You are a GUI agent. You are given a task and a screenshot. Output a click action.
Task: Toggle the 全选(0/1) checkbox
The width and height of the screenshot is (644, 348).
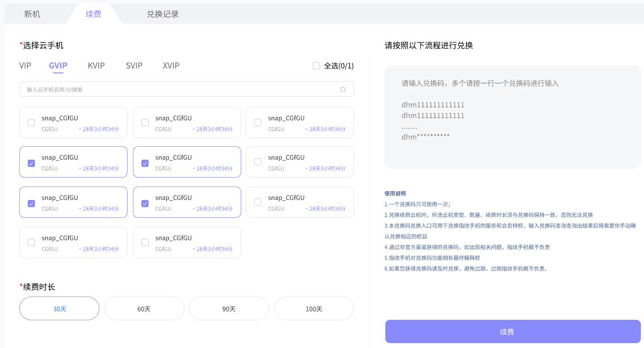click(316, 66)
